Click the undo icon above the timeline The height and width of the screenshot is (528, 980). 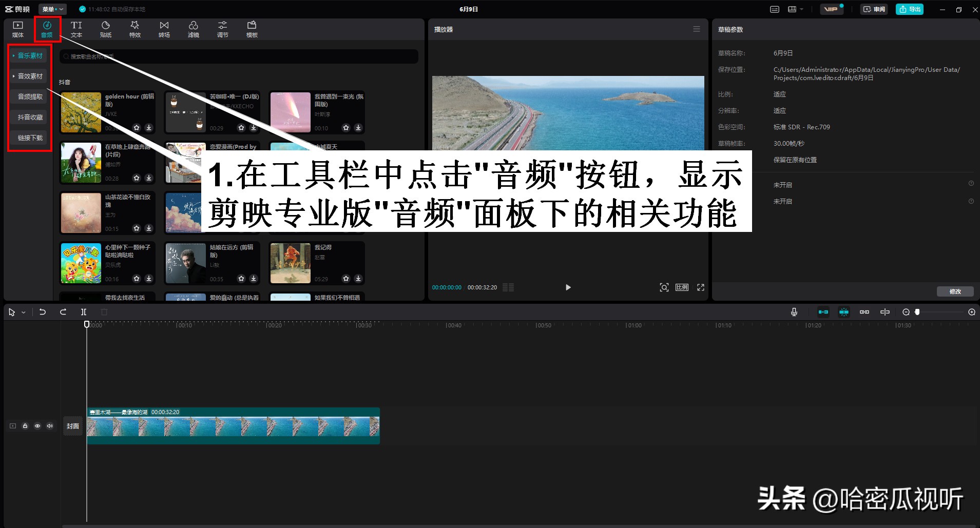pos(43,311)
